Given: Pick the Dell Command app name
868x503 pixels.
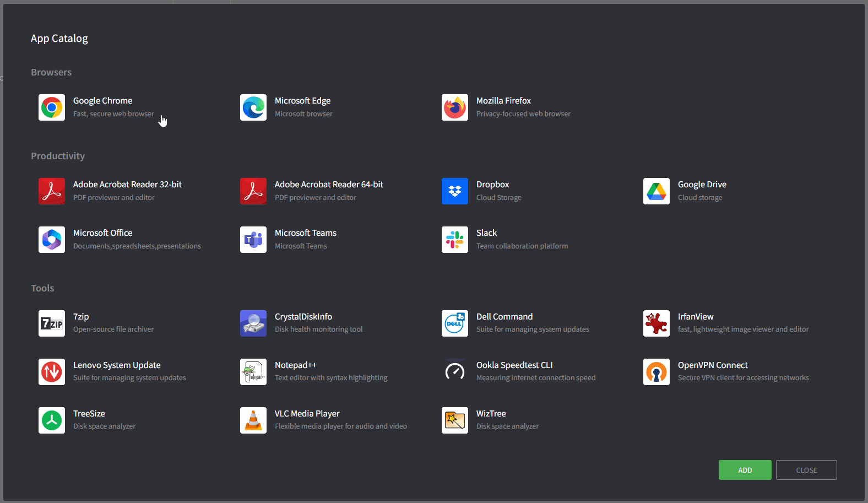Looking at the screenshot, I should (x=504, y=317).
